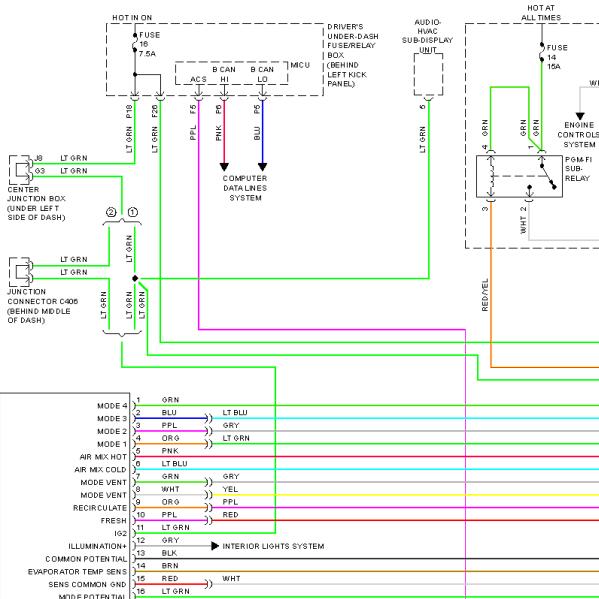Screen dimensions: 599x599
Task: Click the arrowhead ending the BLU wire
Action: (262, 167)
